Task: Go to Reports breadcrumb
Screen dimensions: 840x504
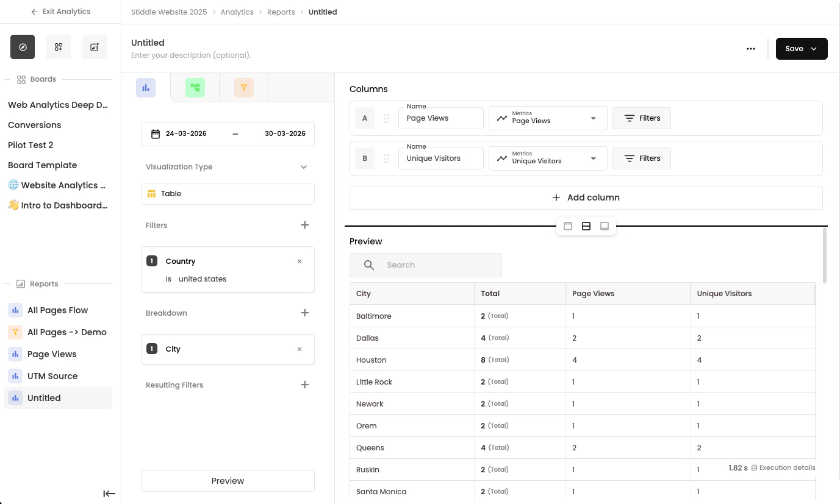Action: [x=281, y=12]
